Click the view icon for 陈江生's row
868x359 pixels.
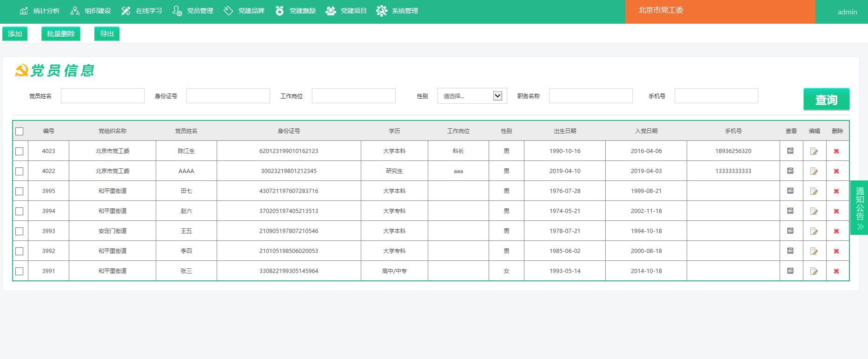click(790, 151)
